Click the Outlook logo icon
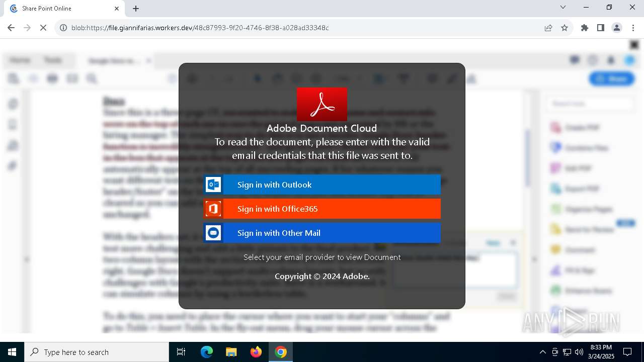The height and width of the screenshot is (362, 644). click(213, 185)
